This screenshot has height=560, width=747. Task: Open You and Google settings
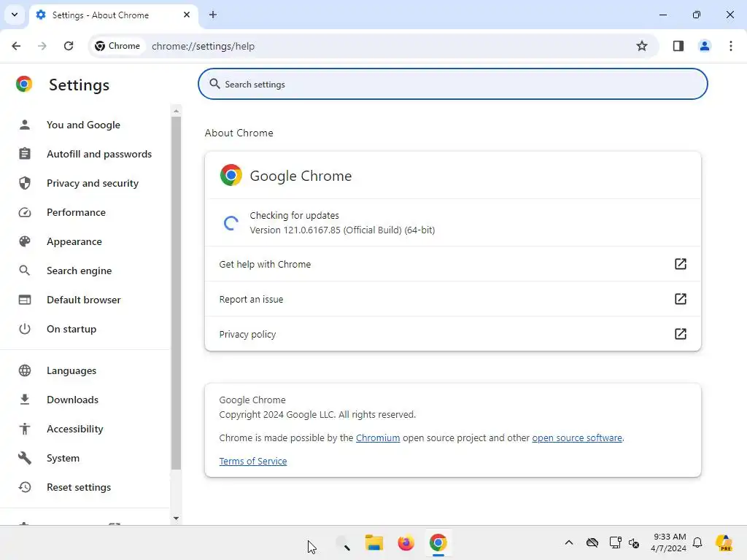[x=83, y=125]
